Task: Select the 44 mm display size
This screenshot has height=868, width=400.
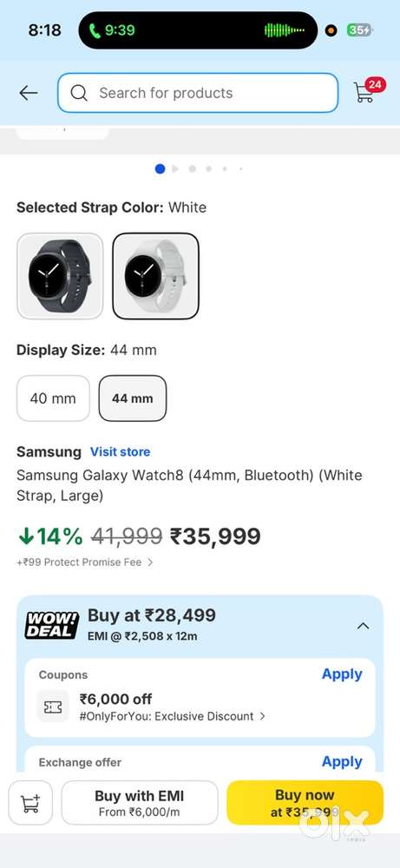Action: (x=133, y=398)
